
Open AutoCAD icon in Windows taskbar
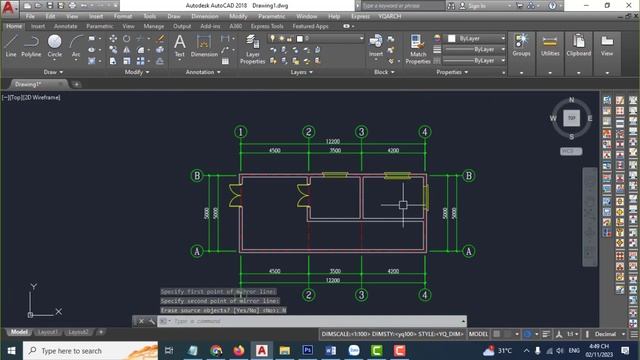pos(262,350)
